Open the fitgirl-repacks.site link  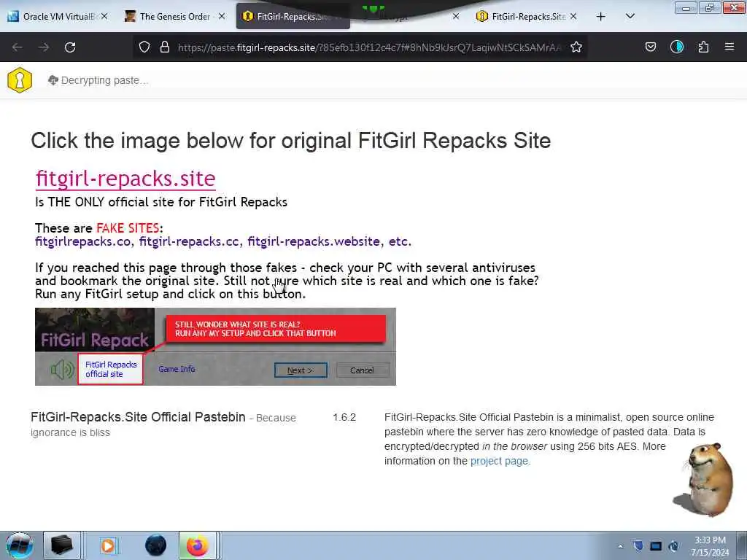pos(125,179)
